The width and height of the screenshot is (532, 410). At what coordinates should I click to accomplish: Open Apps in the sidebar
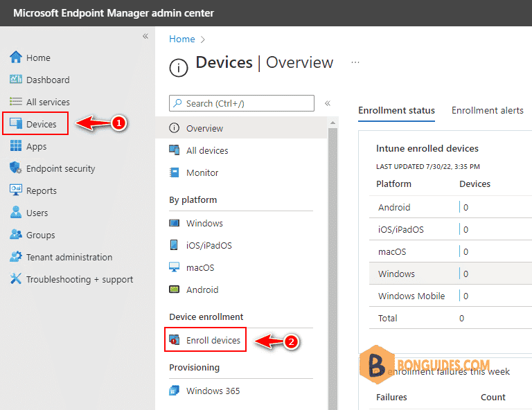[x=36, y=147]
